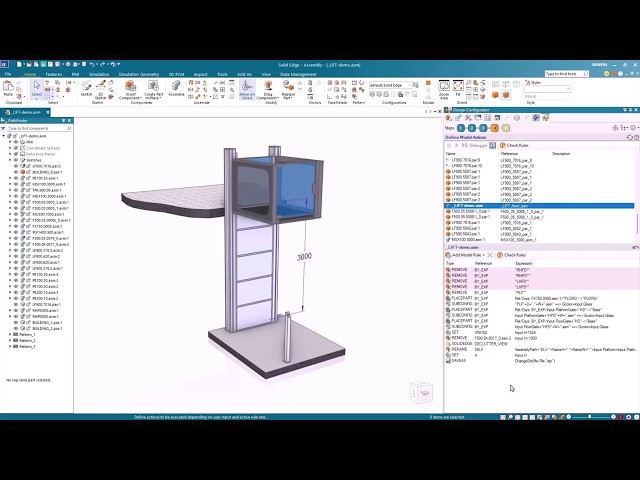Click the view orientation cube
This screenshot has width=640, height=480.
point(421,393)
